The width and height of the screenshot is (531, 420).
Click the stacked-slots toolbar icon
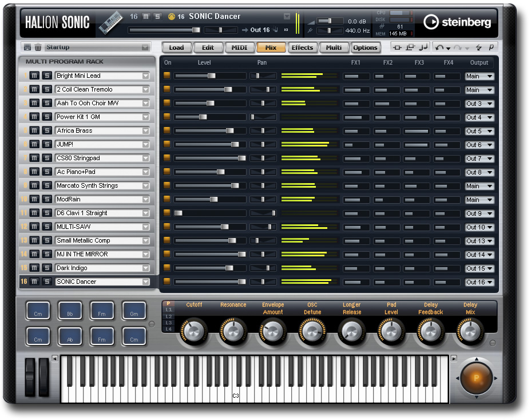pyautogui.click(x=410, y=47)
